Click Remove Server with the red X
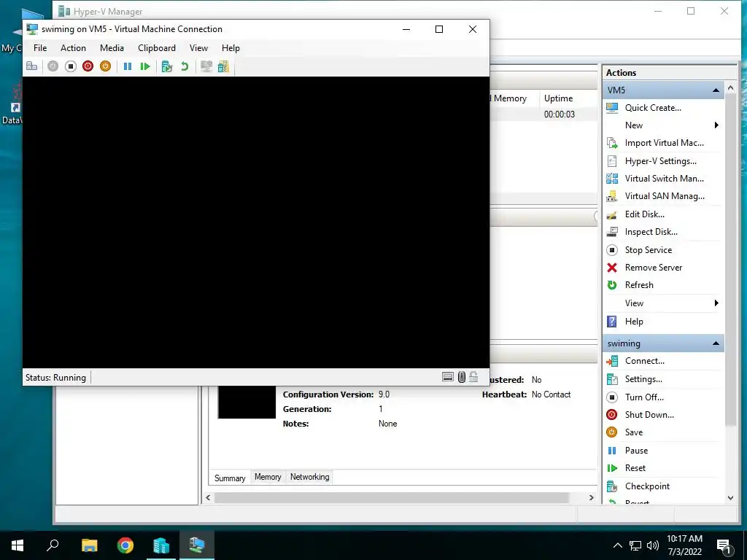The height and width of the screenshot is (560, 747). coord(653,268)
